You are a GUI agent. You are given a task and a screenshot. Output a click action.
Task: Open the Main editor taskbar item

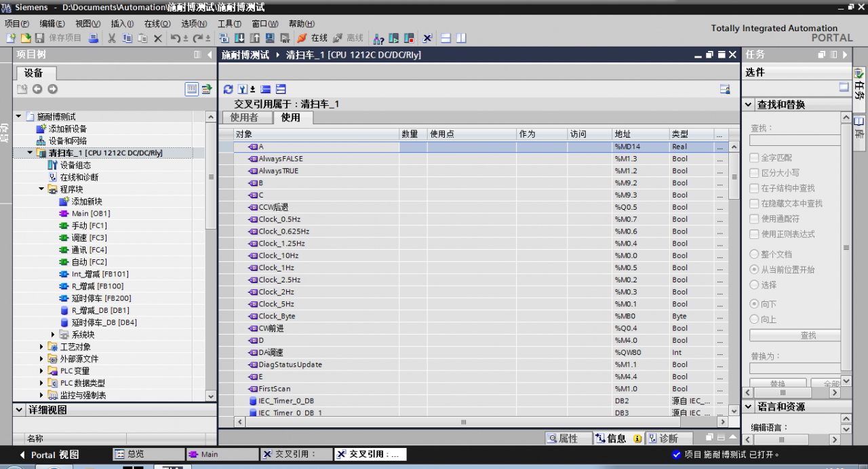222,454
